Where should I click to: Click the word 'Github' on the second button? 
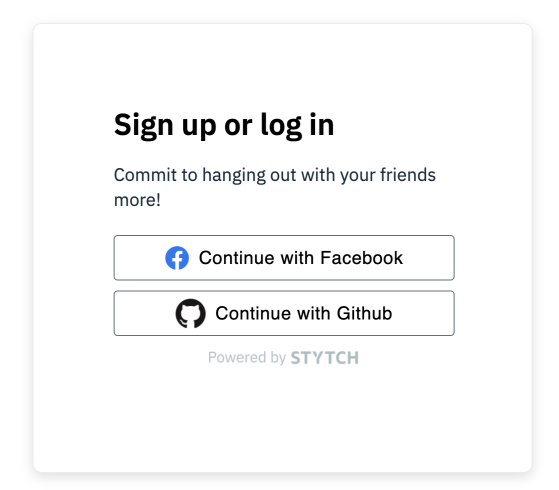click(x=364, y=313)
